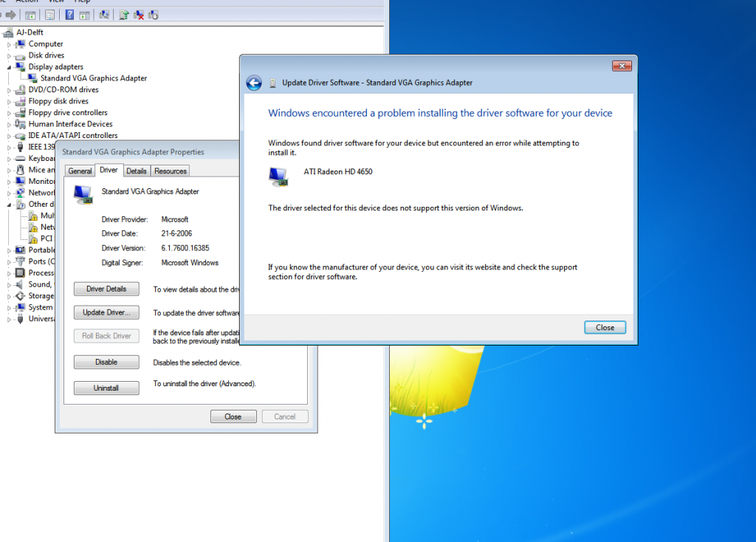
Task: Expand the Monitors node
Action: pos(9,182)
